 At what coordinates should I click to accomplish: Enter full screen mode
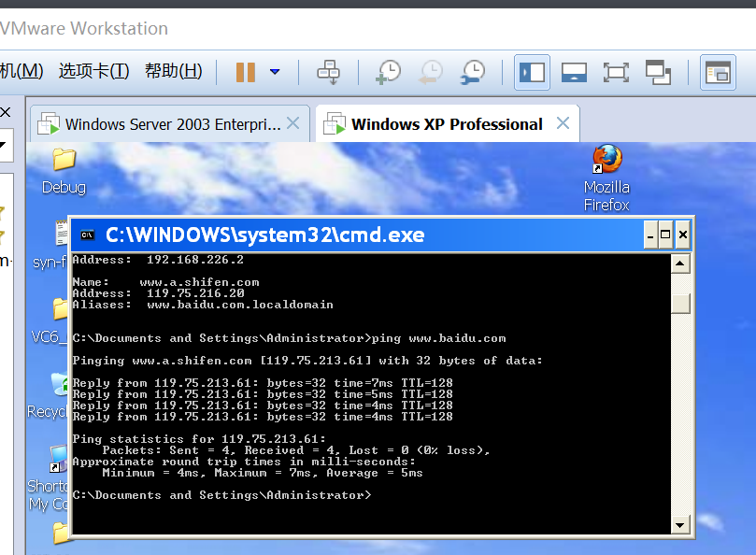click(x=616, y=73)
